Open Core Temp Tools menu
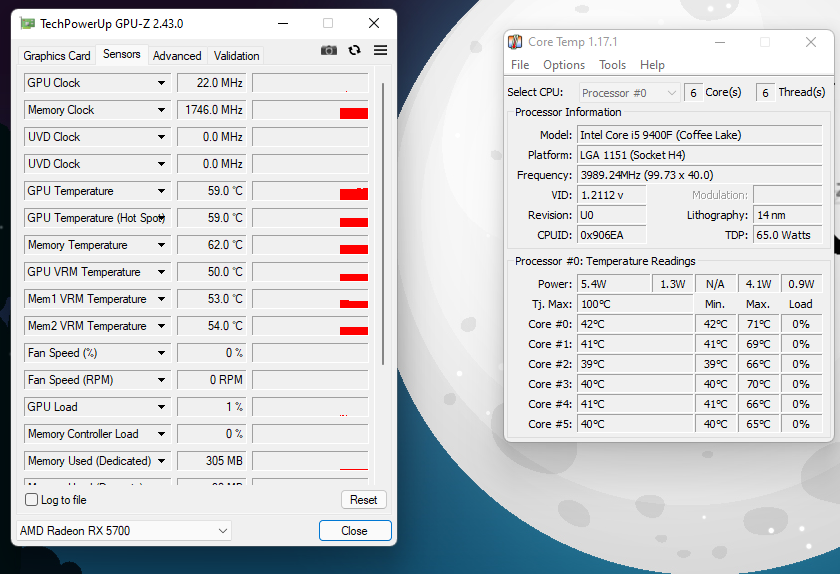Image resolution: width=840 pixels, height=574 pixels. (x=612, y=65)
